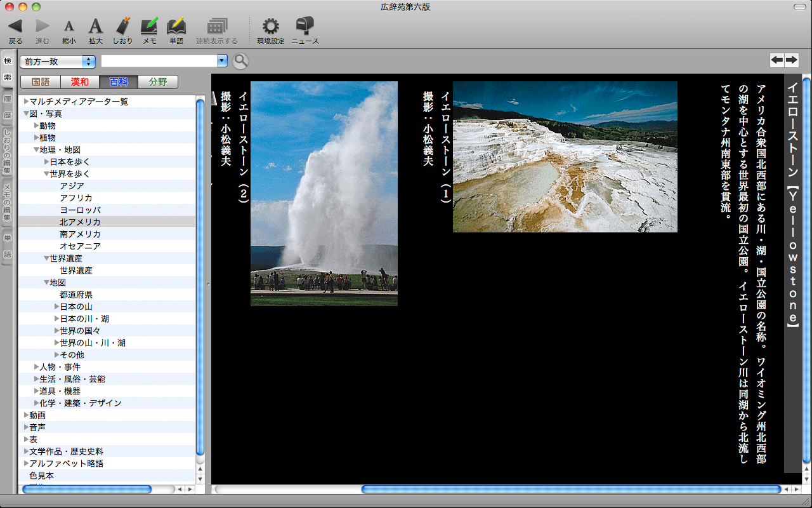The height and width of the screenshot is (508, 812).
Task: Click the horizontal scrollbar under the article
Action: [x=571, y=489]
